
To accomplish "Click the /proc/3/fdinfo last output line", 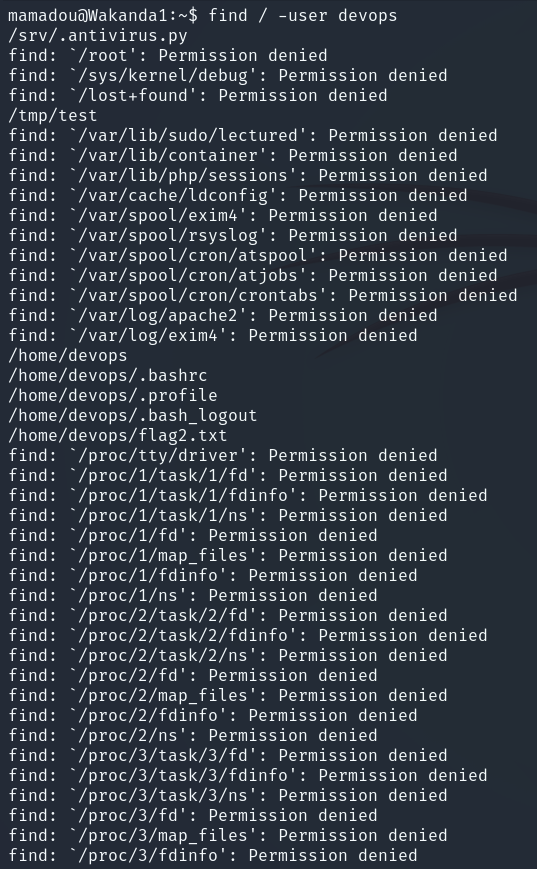I will point(212,855).
